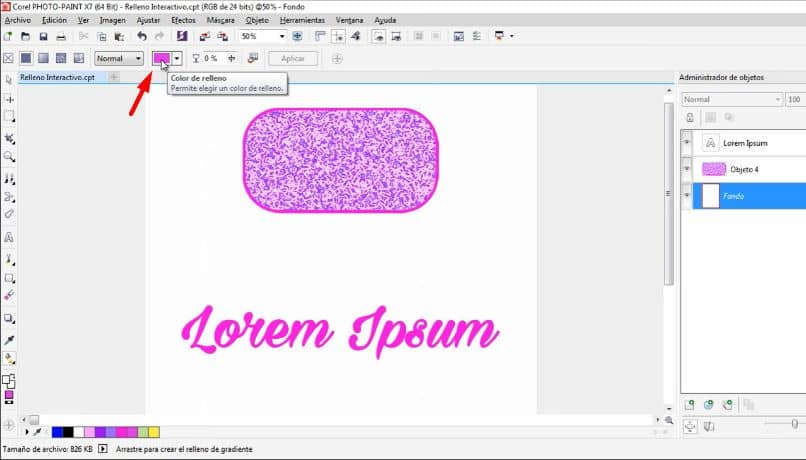The width and height of the screenshot is (806, 460).
Task: Activate the Zoom magnifier tool
Action: pos(9,157)
